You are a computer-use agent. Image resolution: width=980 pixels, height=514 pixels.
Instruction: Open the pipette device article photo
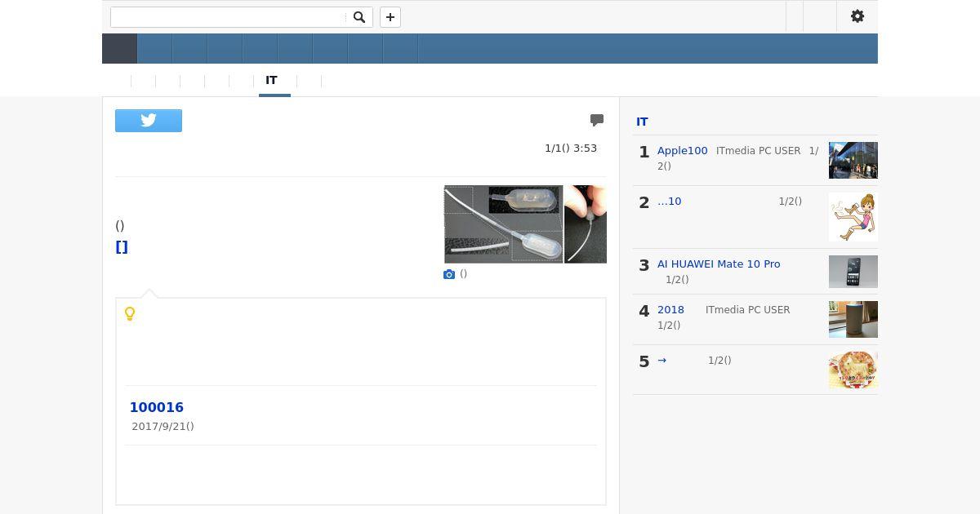[x=504, y=224]
